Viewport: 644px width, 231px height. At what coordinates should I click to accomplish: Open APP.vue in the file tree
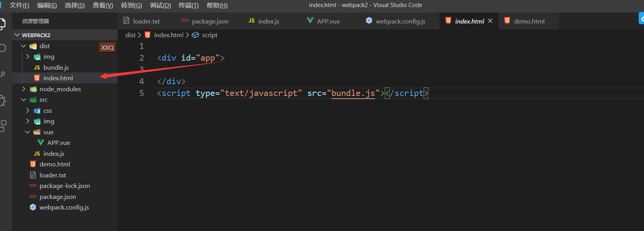(59, 143)
